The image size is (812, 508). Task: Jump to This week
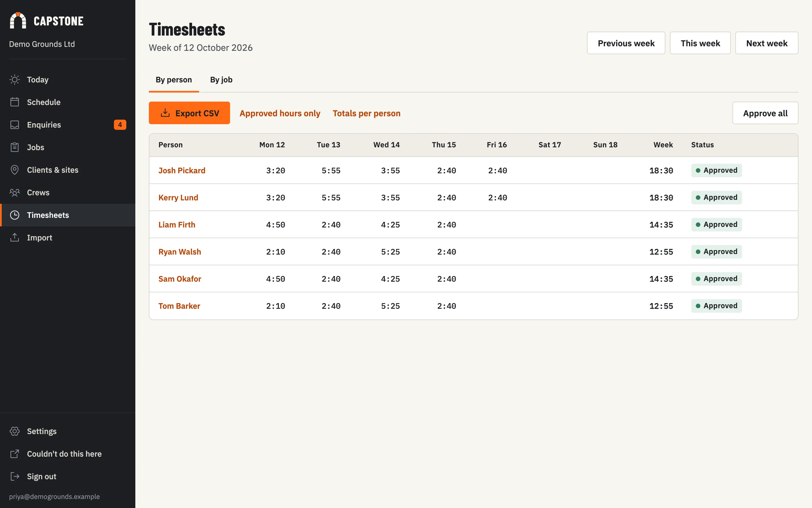pos(700,43)
